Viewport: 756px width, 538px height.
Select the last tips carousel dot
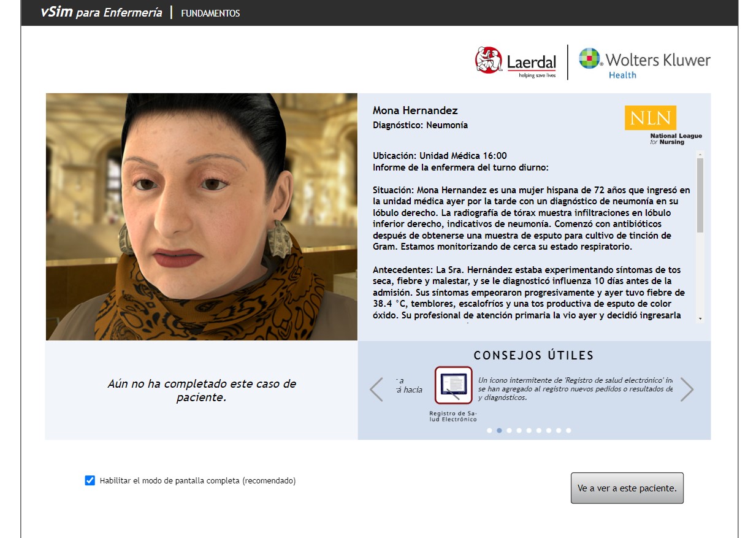(x=568, y=431)
